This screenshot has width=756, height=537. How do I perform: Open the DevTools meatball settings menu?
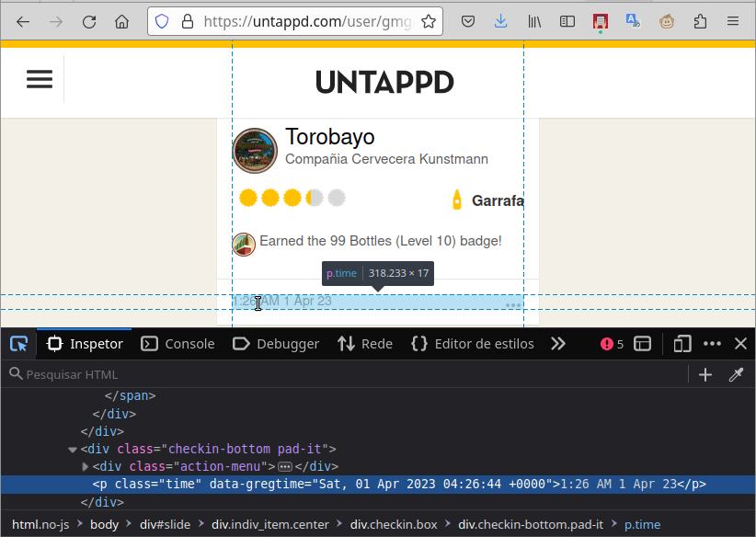click(712, 343)
